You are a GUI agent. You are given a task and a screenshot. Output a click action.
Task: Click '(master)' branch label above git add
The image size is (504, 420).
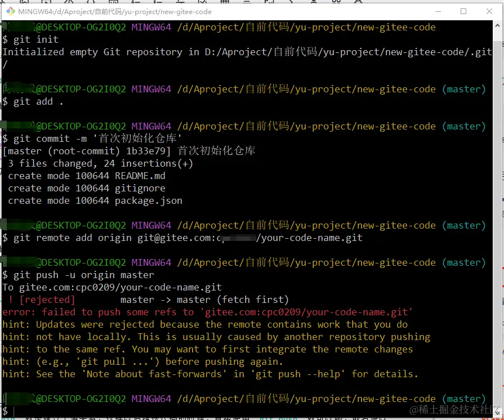pos(463,90)
